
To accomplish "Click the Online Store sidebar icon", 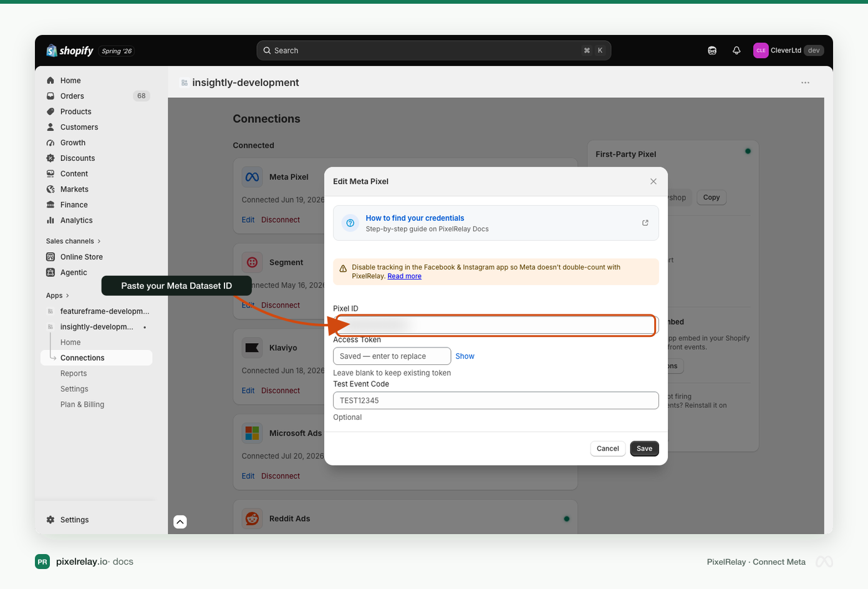I will coord(51,257).
